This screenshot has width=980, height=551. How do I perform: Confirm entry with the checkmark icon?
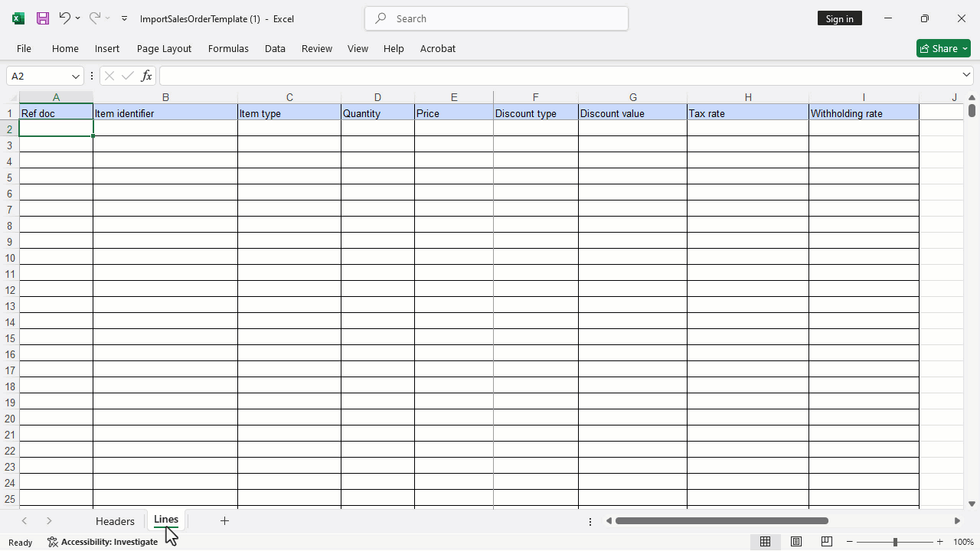(x=128, y=76)
